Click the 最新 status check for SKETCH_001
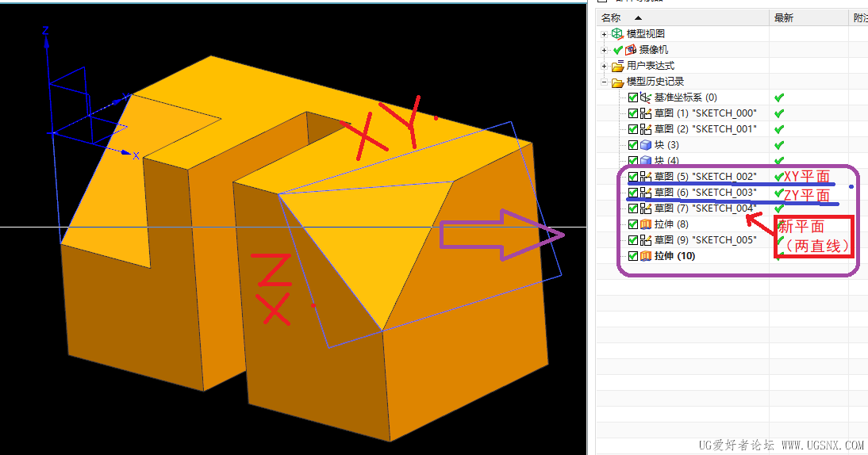 pos(779,129)
